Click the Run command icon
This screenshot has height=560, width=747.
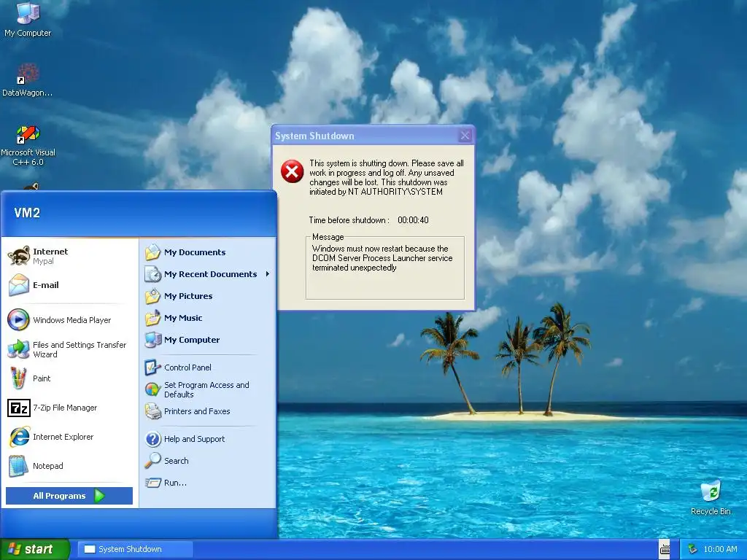point(153,483)
